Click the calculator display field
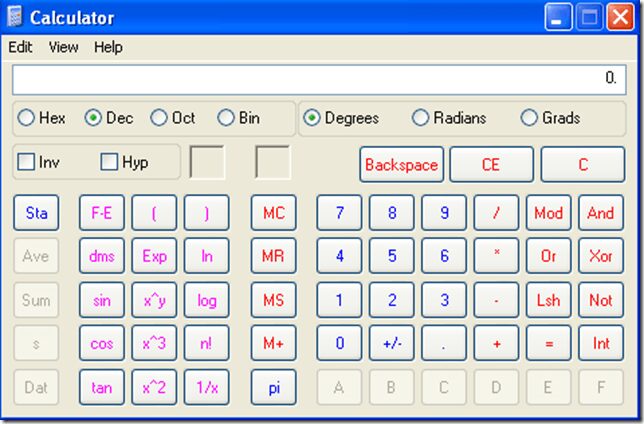 [x=319, y=79]
